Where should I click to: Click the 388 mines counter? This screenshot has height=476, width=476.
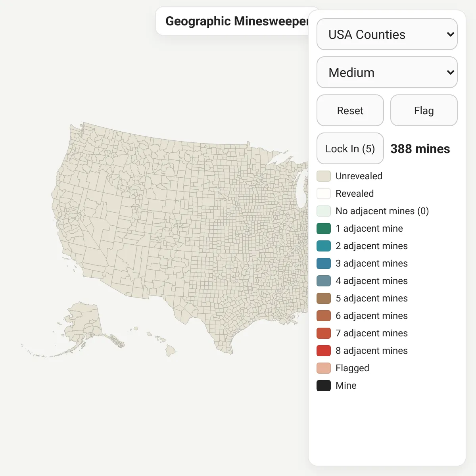pos(420,149)
